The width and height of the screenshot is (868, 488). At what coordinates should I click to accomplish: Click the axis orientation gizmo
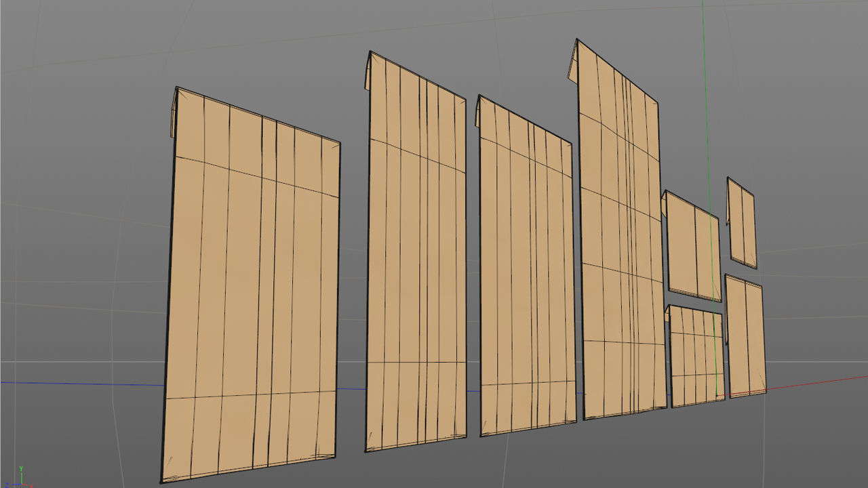point(22,476)
